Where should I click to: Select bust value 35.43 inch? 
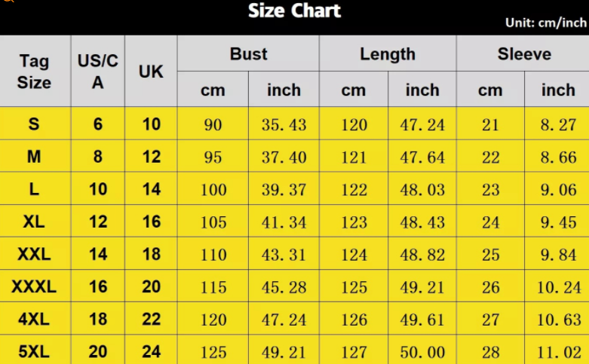[284, 124]
